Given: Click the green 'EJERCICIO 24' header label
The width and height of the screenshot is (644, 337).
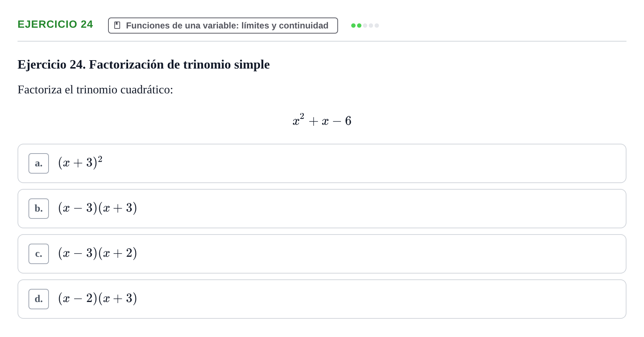Looking at the screenshot, I should 55,24.
